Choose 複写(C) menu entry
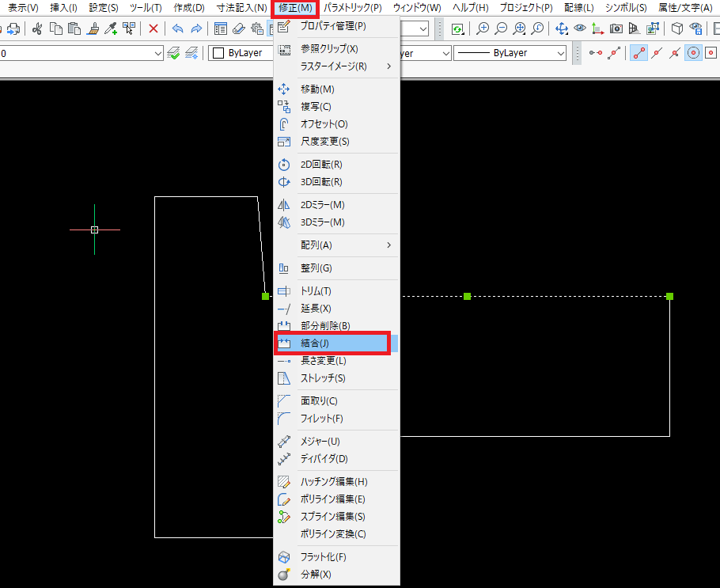The image size is (720, 588). 336,107
